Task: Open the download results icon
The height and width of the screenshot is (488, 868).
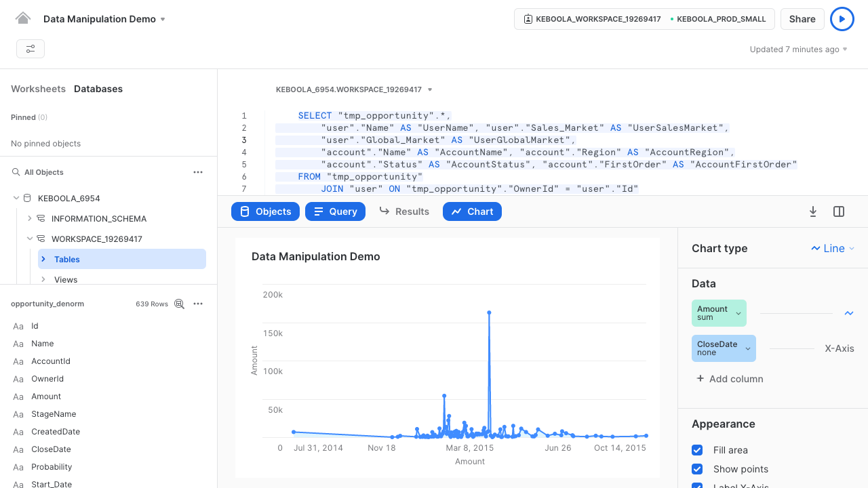Action: pos(813,211)
